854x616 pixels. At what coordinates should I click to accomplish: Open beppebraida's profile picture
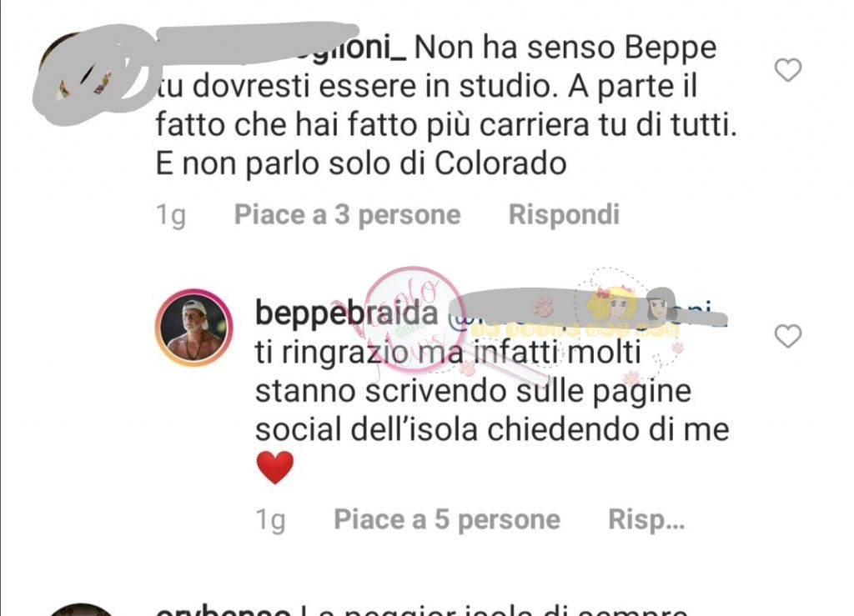coord(193,328)
